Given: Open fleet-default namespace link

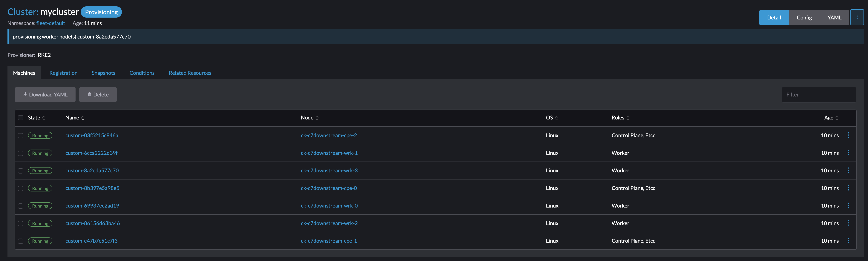Looking at the screenshot, I should click(x=50, y=23).
